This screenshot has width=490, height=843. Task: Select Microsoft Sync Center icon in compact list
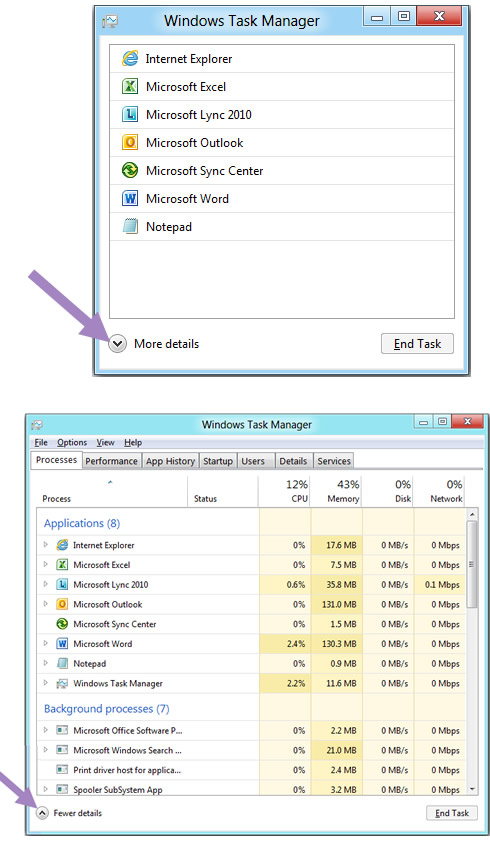coord(130,170)
